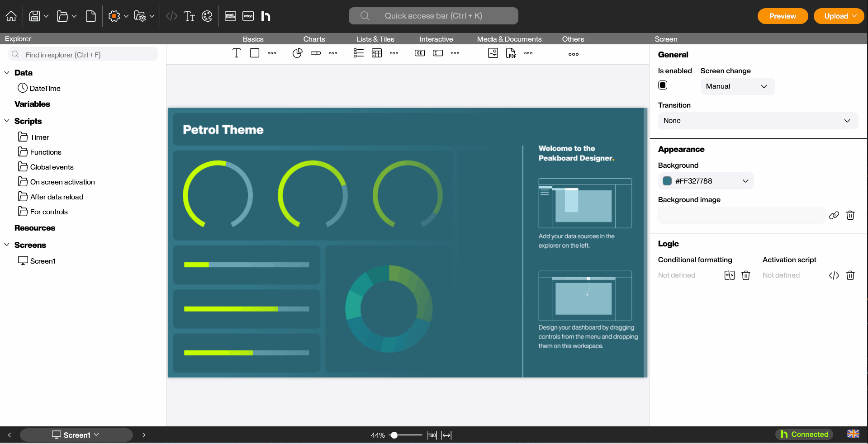868x444 pixels.
Task: Click the Preview button
Action: point(782,16)
